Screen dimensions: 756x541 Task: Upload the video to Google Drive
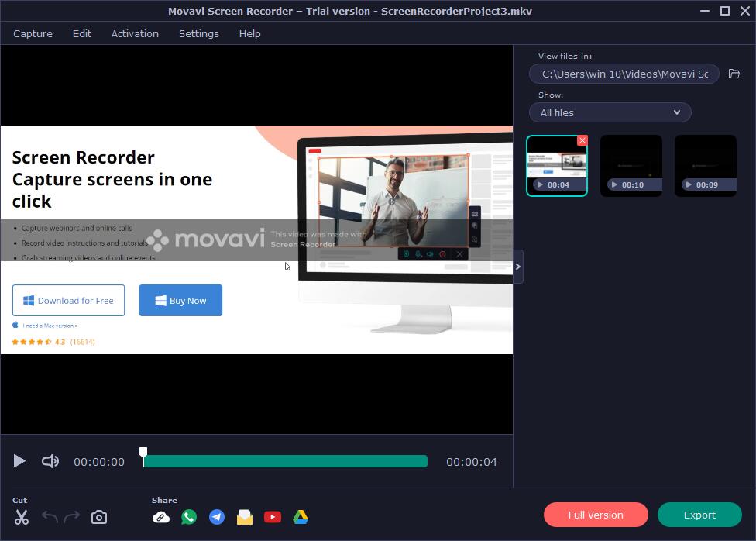click(x=301, y=517)
